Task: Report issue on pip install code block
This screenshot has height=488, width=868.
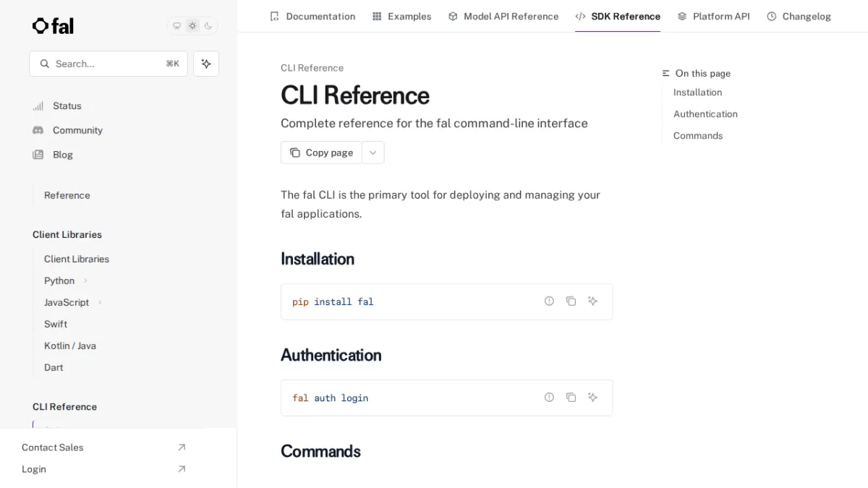Action: pos(549,301)
